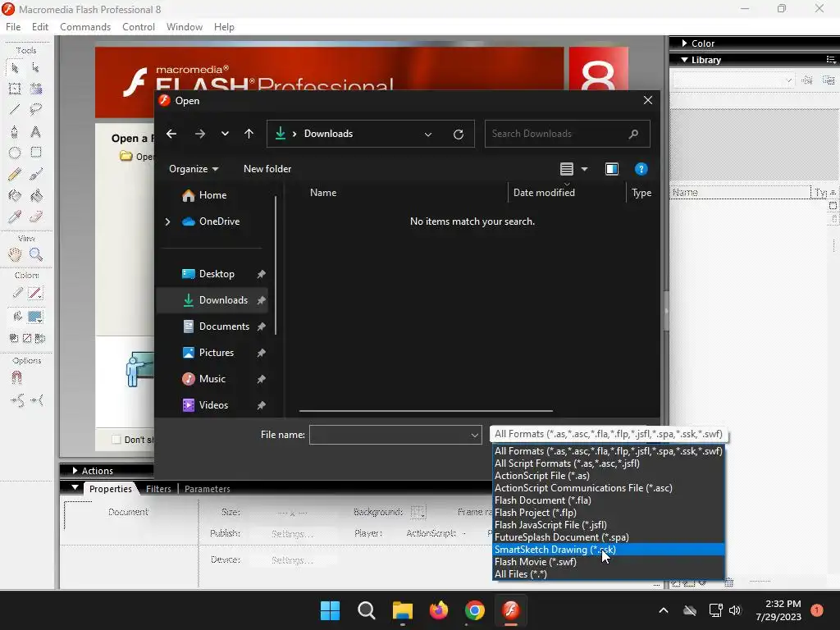Viewport: 840px width, 630px height.
Task: Open the Control menu
Action: click(138, 27)
